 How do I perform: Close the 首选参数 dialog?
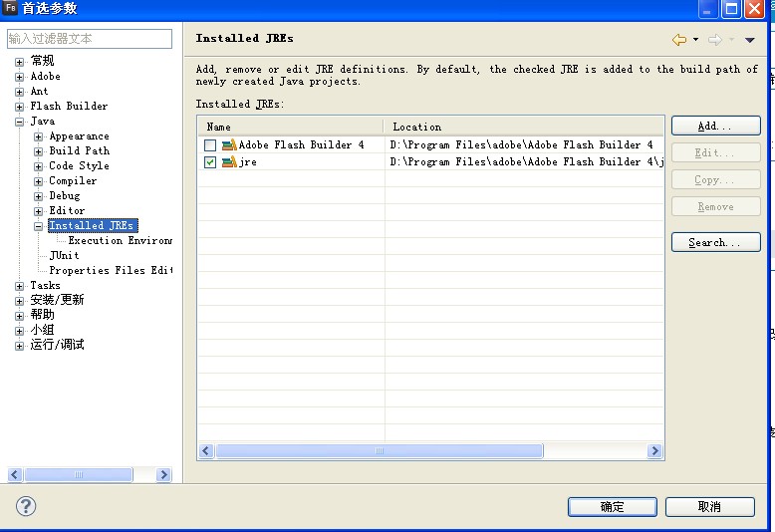(x=754, y=9)
